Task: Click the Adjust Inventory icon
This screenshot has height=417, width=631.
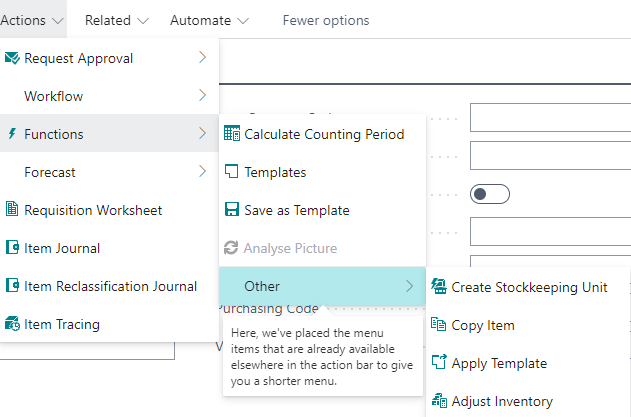Action: click(438, 401)
